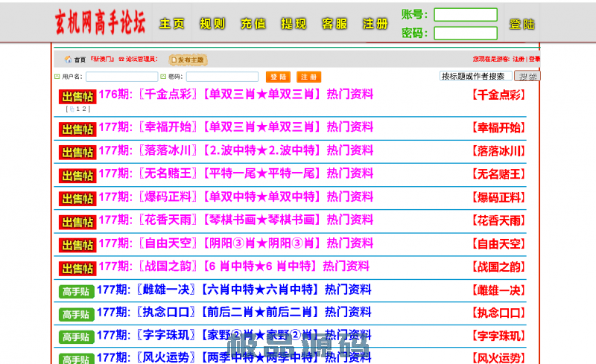The height and width of the screenshot is (364, 596).
Task: Click the 出售帖 badge for 176期 千金点彩
Action: (x=77, y=97)
